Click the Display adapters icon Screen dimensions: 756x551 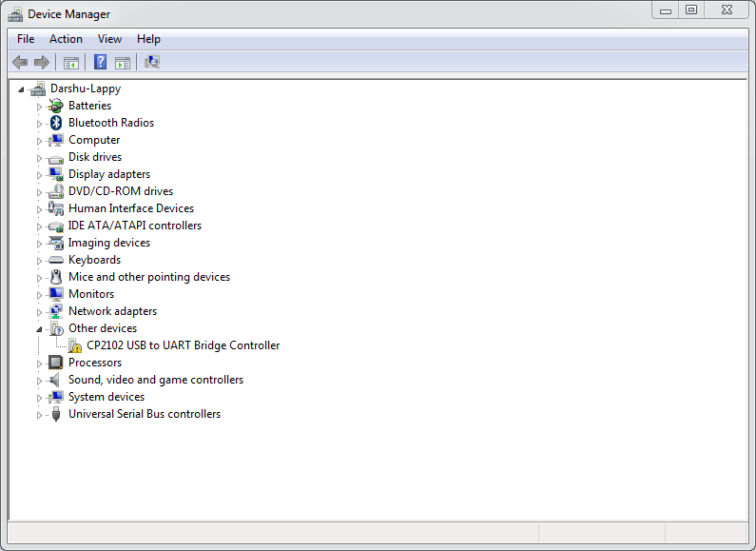pyautogui.click(x=56, y=174)
